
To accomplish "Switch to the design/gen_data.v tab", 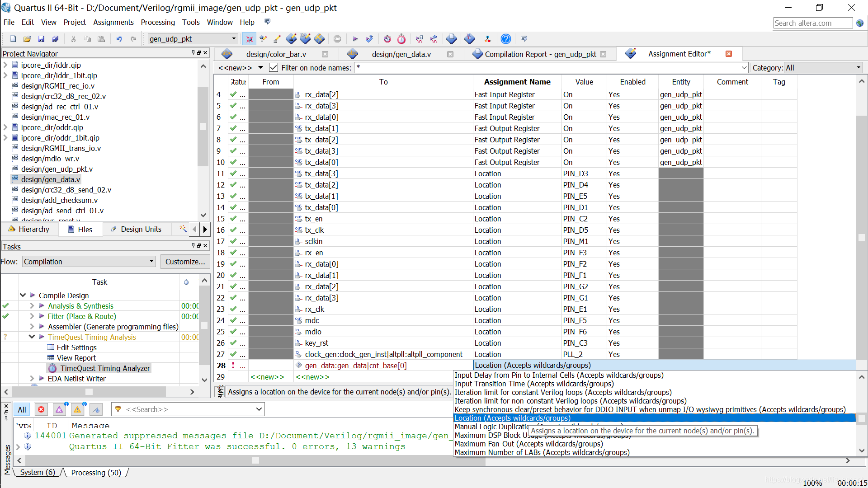I will 401,54.
